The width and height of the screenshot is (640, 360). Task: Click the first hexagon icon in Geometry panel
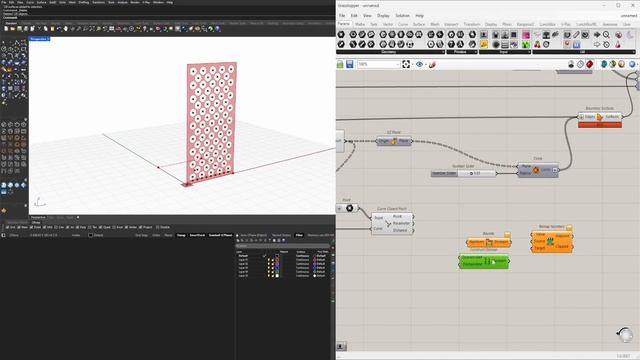click(341, 35)
